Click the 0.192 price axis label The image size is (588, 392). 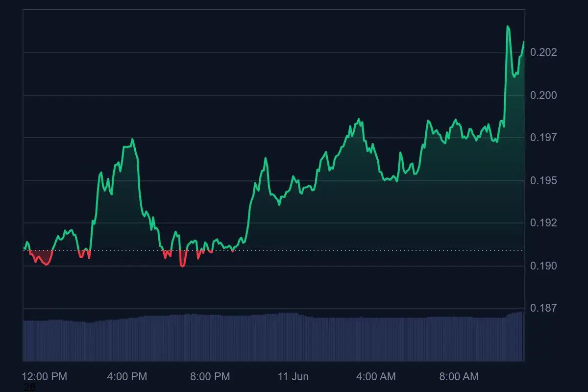point(544,223)
